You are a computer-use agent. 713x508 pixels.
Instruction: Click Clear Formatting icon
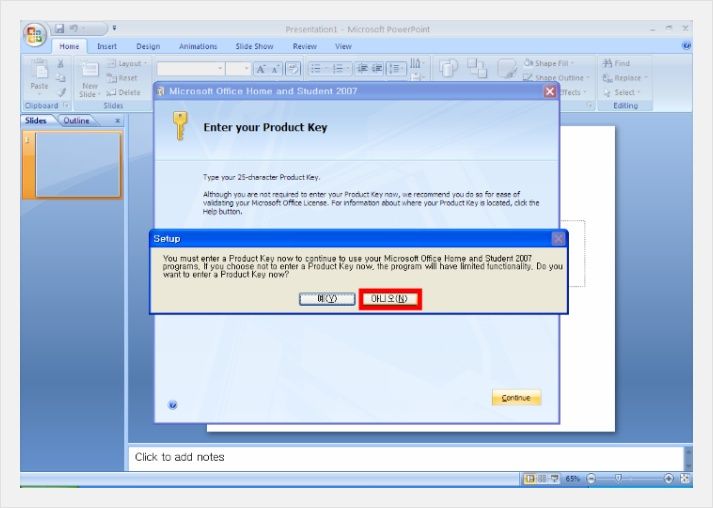coord(293,69)
